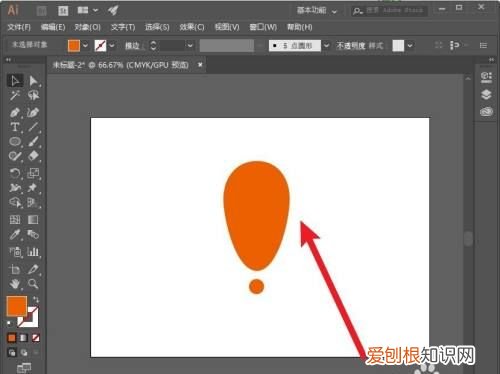500x374 pixels.
Task: Select the Magic Wand tool
Action: 15,95
